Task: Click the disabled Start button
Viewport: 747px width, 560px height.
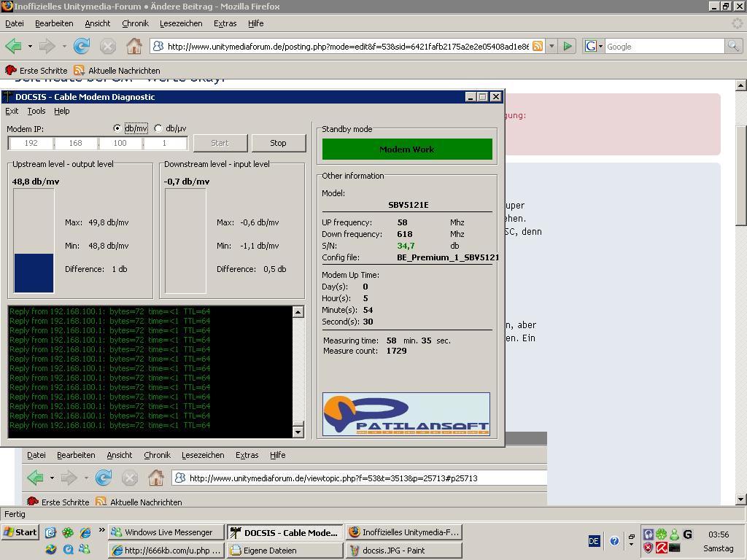Action: 220,143
